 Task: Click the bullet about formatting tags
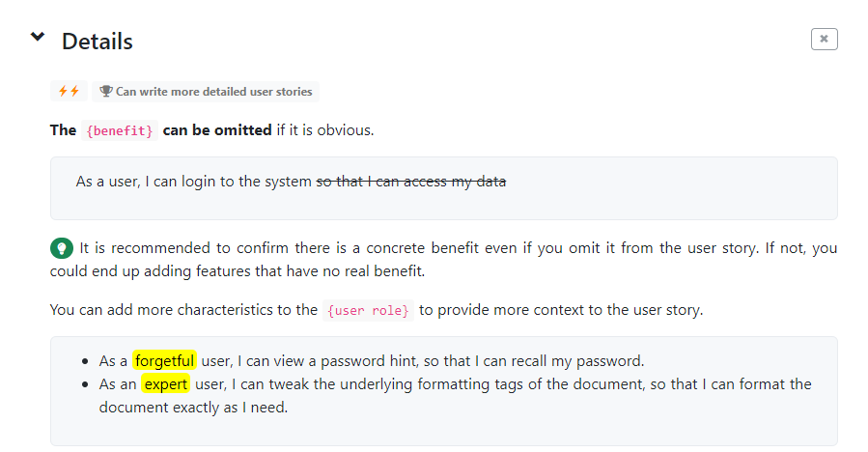(x=455, y=396)
